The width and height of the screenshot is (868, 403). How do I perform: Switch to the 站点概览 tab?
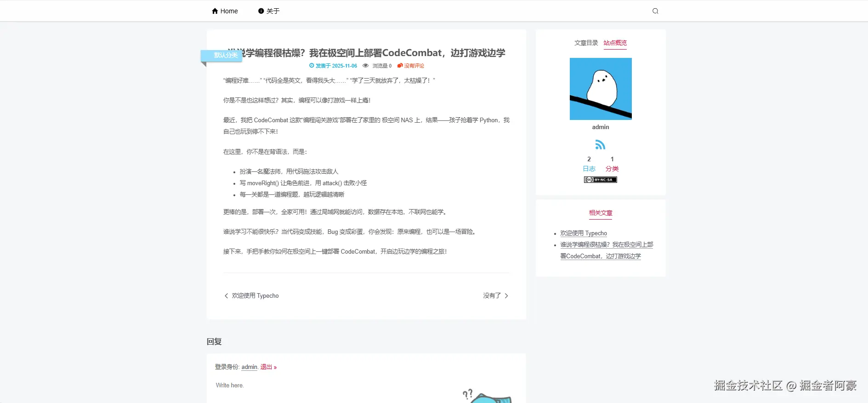(x=615, y=43)
